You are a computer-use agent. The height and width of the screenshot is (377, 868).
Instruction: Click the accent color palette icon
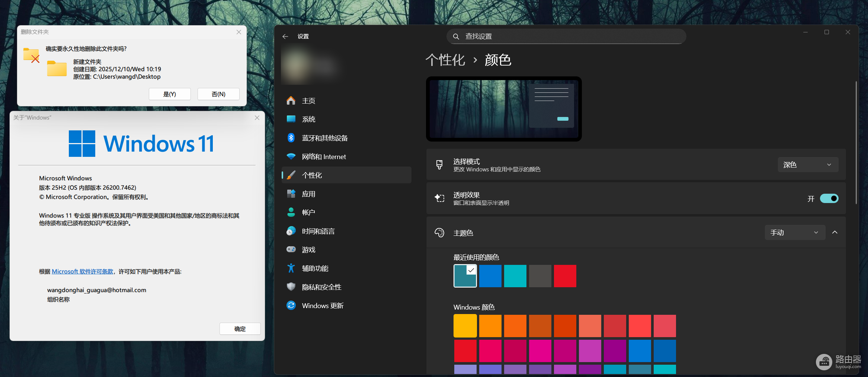pos(439,233)
